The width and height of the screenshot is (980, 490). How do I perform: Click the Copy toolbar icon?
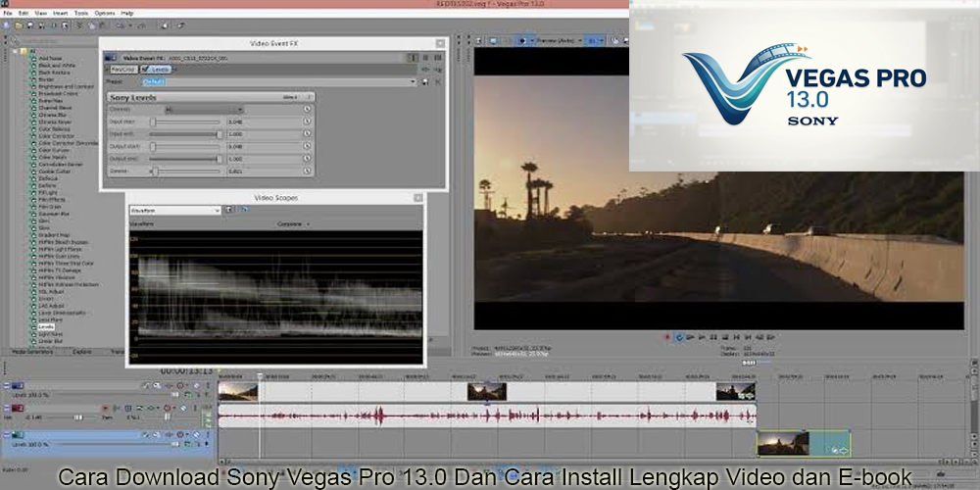91,25
